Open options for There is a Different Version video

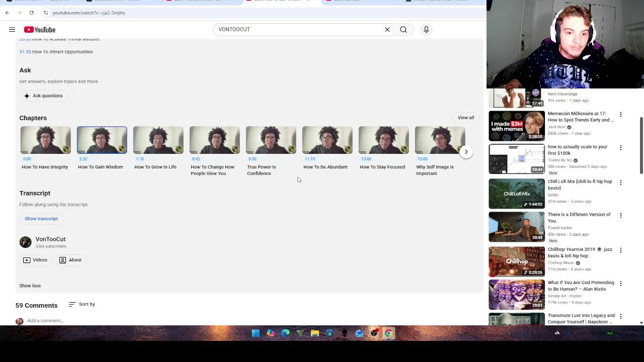coord(621,216)
